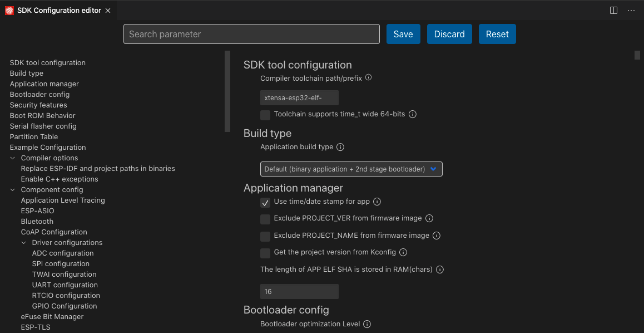This screenshot has width=644, height=333.
Task: Save the SDK configuration
Action: tap(403, 34)
